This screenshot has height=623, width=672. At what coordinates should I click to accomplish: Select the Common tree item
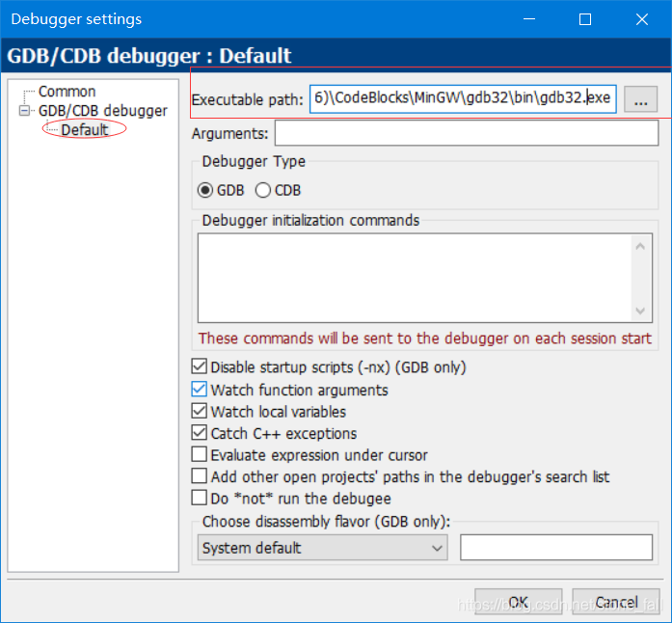[67, 92]
